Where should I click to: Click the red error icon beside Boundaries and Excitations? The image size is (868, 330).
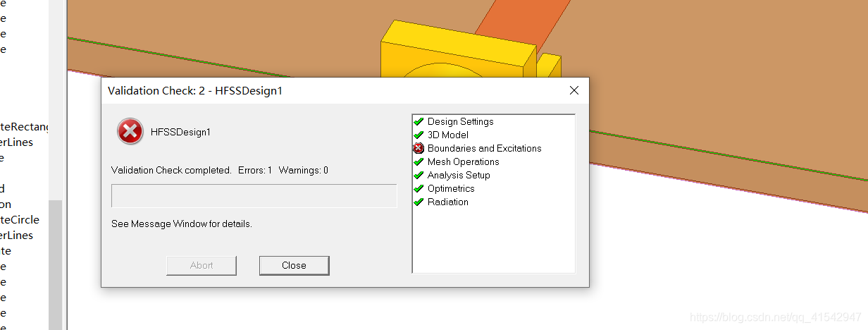point(418,148)
